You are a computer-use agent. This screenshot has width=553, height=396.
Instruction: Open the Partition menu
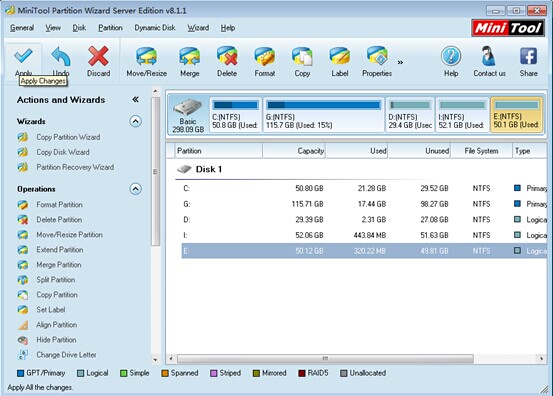[110, 28]
